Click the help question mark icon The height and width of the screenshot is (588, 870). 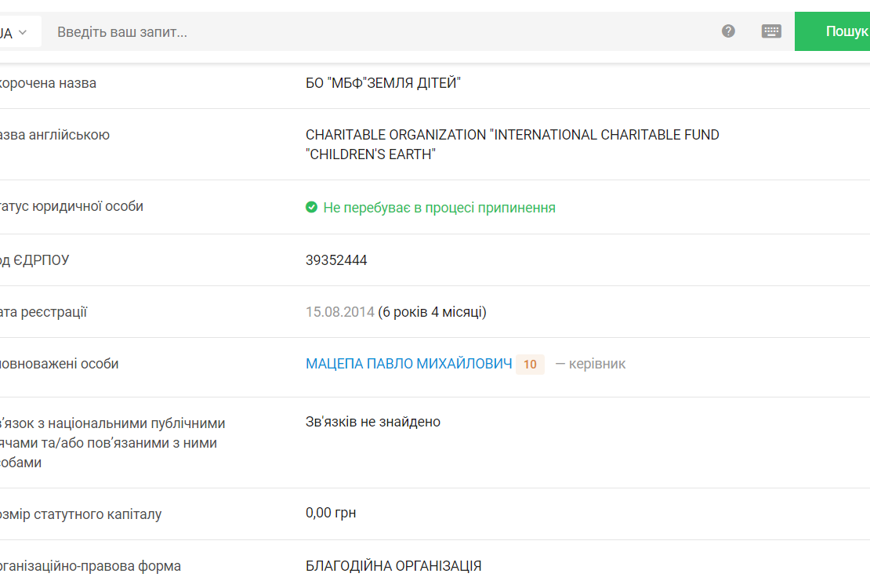[x=728, y=31]
